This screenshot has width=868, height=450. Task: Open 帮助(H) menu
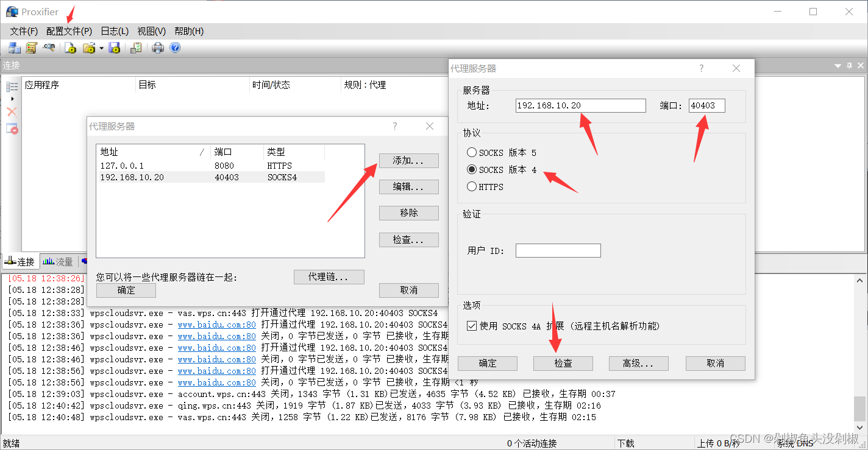tap(189, 31)
